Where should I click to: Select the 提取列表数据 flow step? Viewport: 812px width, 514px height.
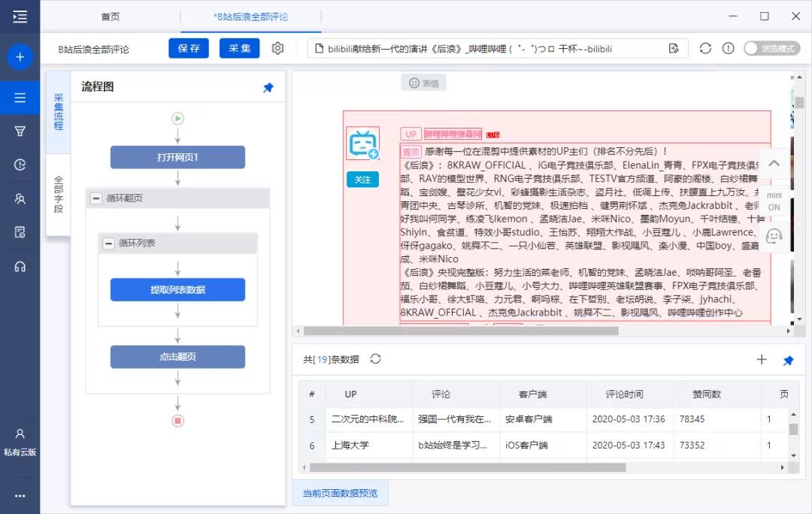click(x=177, y=289)
